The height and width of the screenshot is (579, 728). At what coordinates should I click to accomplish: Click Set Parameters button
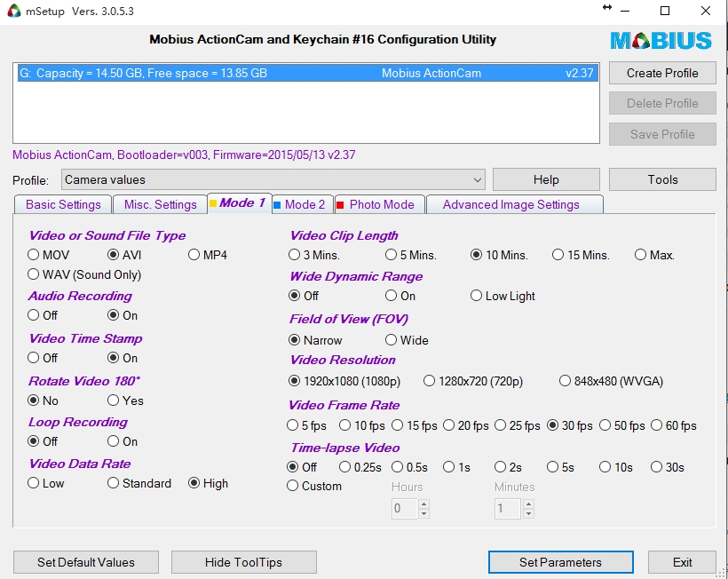560,562
